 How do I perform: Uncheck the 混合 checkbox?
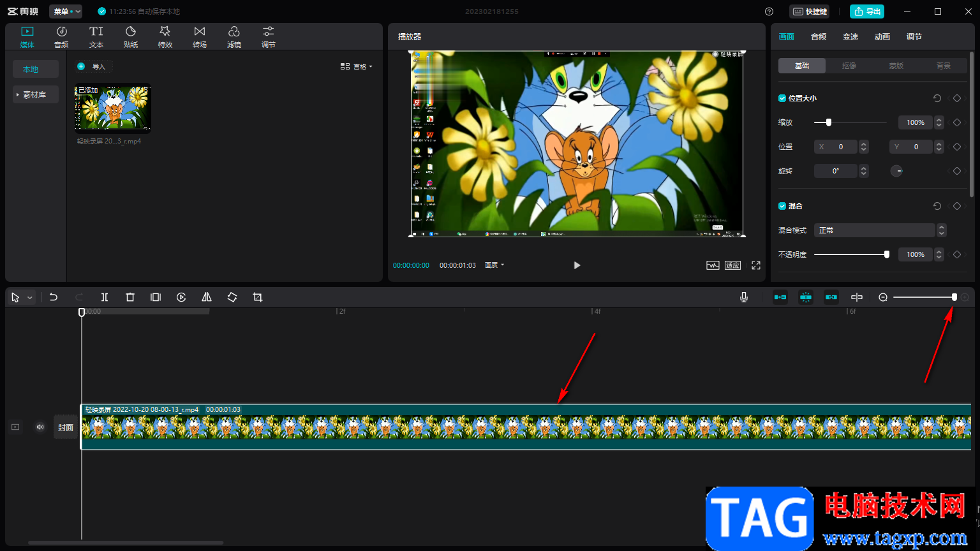782,206
